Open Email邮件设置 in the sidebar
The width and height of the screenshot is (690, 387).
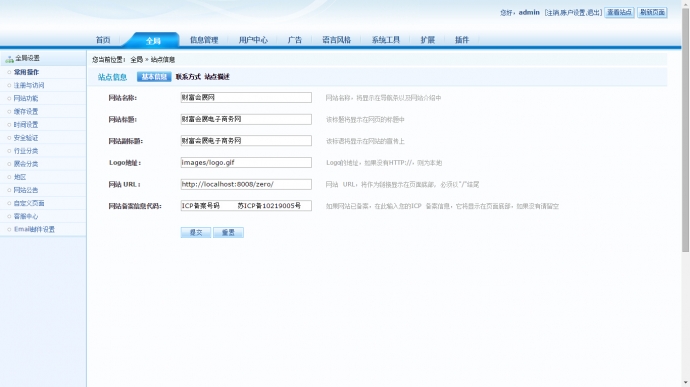tap(34, 229)
